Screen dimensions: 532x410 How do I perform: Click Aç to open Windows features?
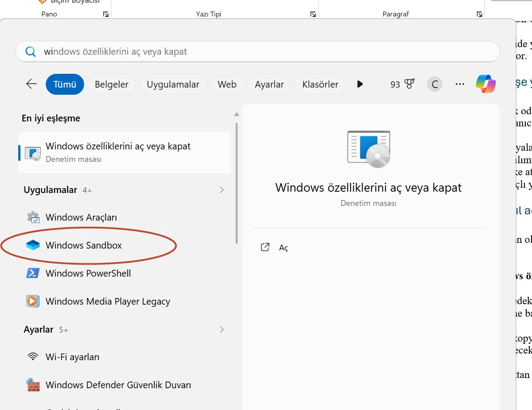(283, 248)
